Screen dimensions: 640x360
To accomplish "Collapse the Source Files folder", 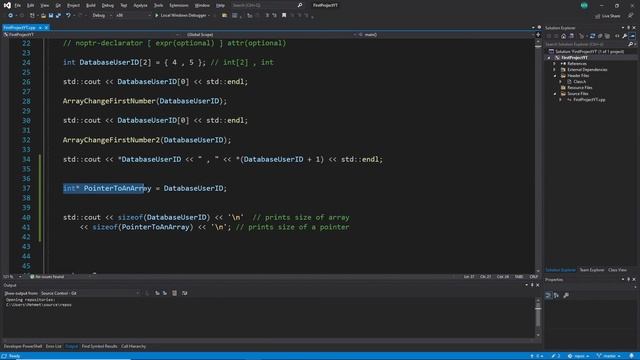I will point(554,93).
